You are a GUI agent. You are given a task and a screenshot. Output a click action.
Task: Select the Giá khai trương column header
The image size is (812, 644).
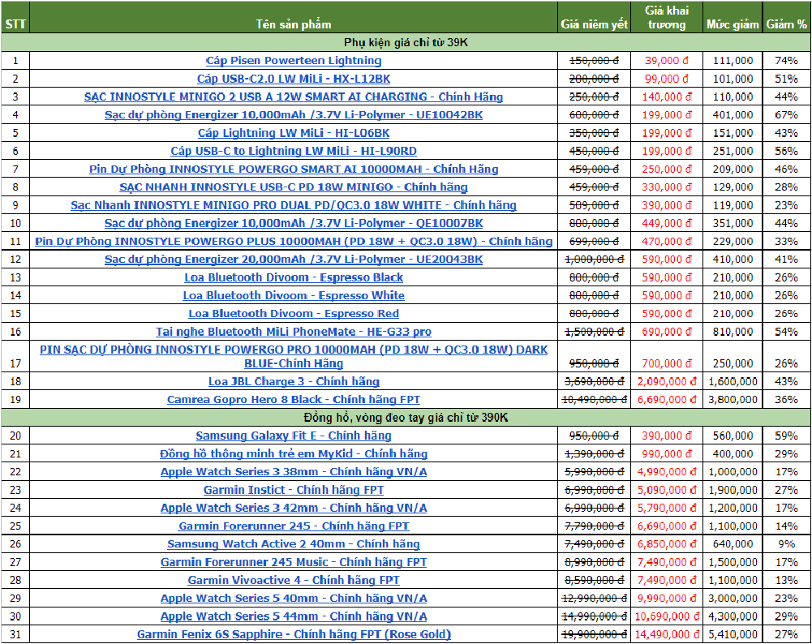(x=667, y=18)
